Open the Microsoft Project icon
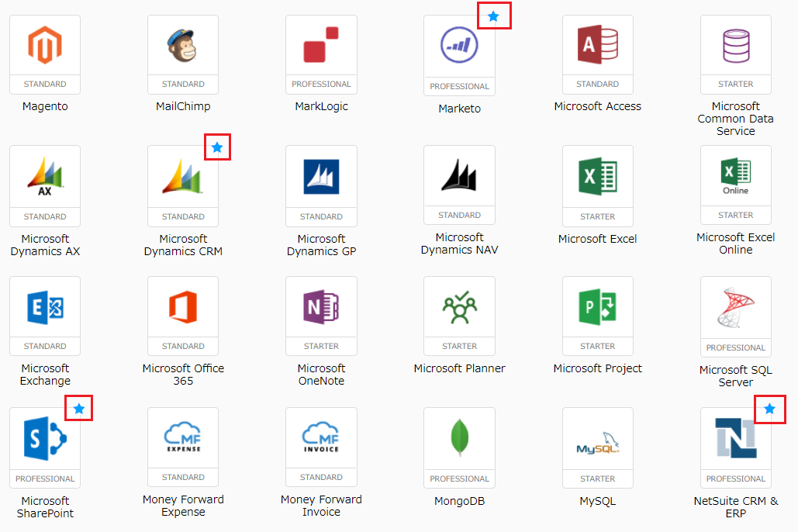798x532 pixels. pos(597,307)
